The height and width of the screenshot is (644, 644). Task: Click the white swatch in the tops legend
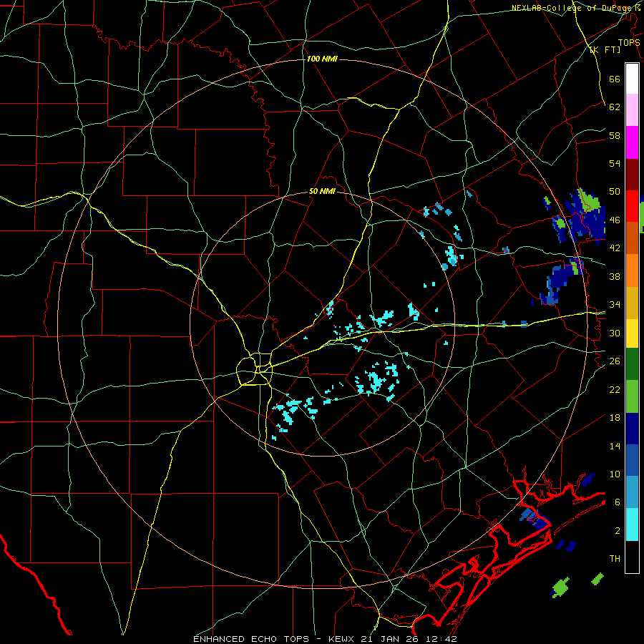click(632, 79)
